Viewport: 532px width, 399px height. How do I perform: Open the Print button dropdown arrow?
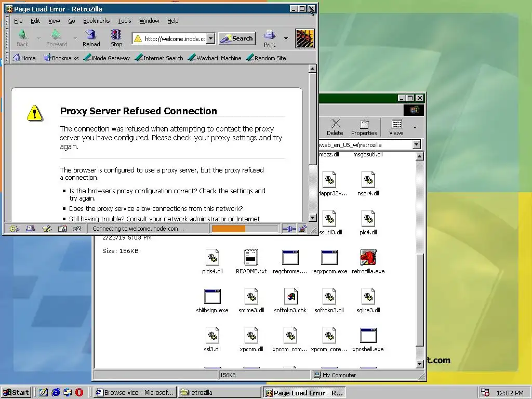tap(286, 38)
